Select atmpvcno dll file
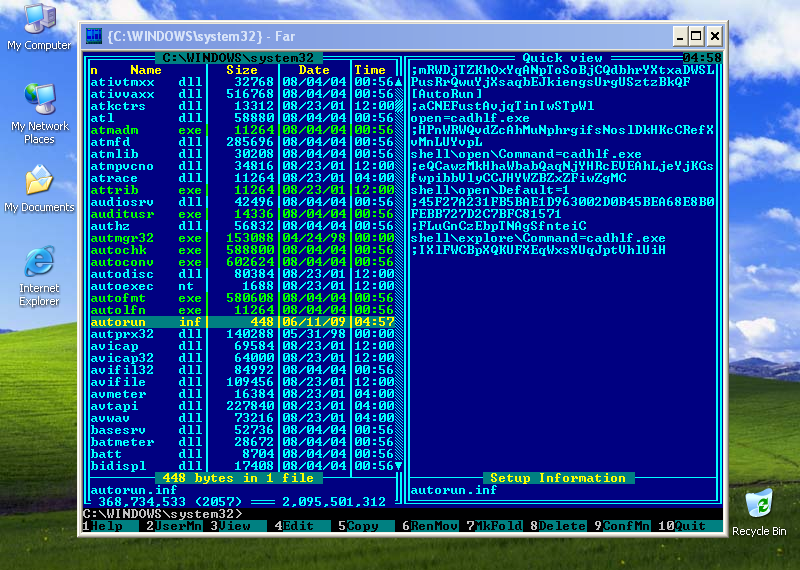This screenshot has width=800, height=570. 242,166
